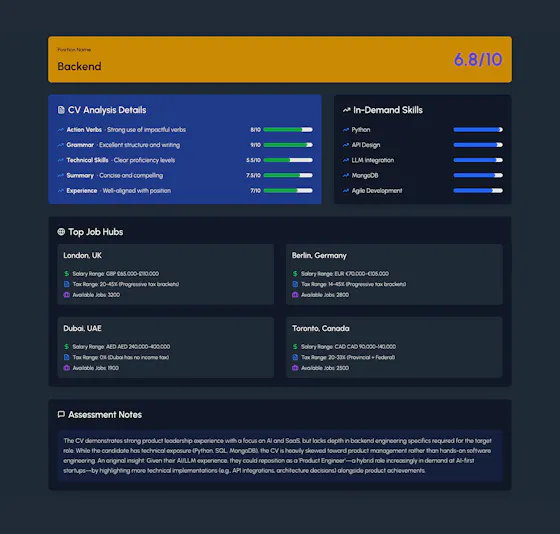Select the Berlin, Germany job hub card

point(394,274)
